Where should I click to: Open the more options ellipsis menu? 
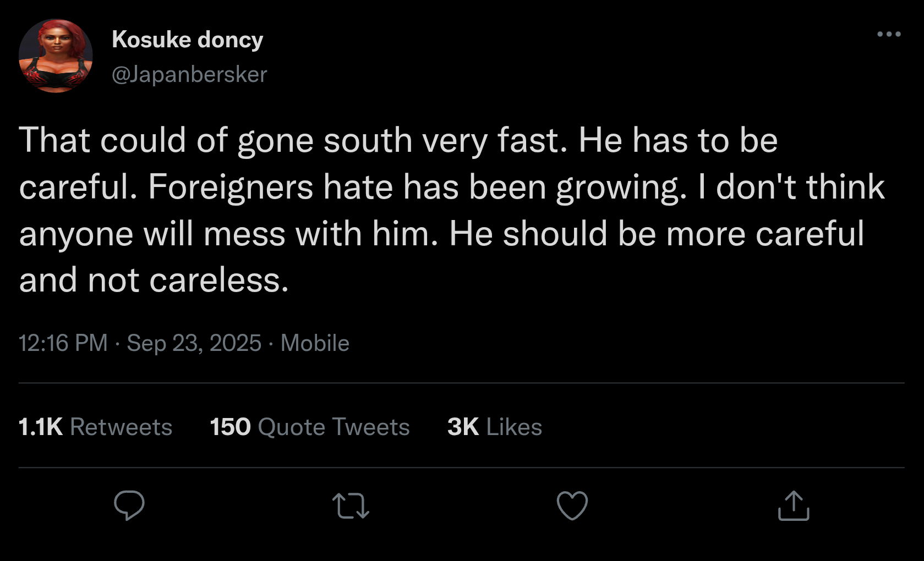[x=889, y=34]
